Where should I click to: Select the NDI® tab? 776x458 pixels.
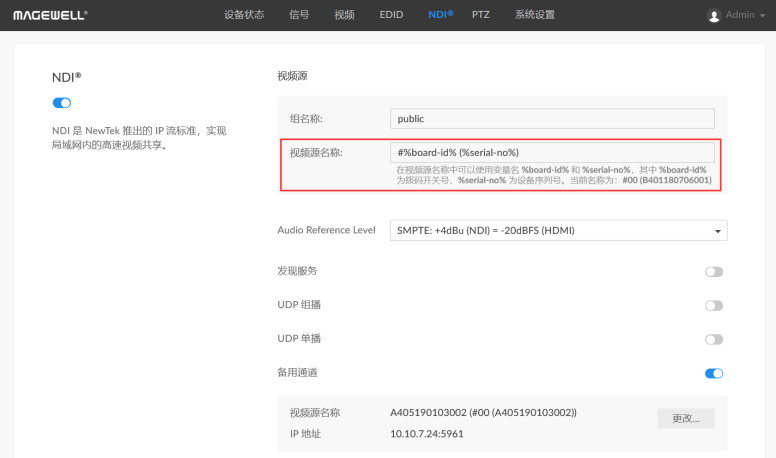[x=440, y=15]
